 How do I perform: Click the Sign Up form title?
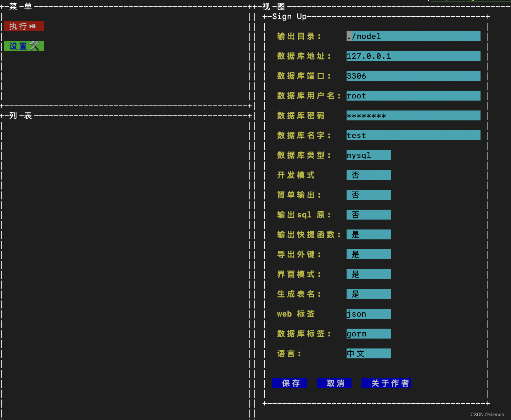click(x=289, y=16)
